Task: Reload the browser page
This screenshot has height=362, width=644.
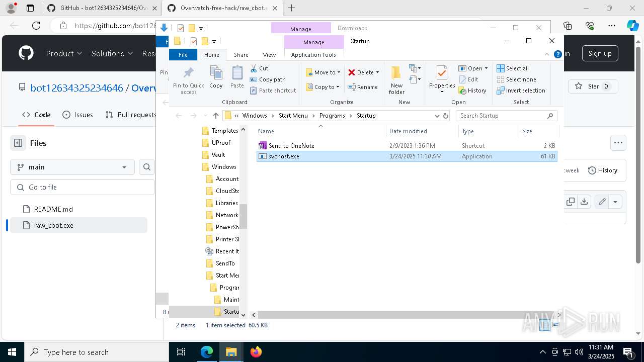Action: tap(36, 26)
